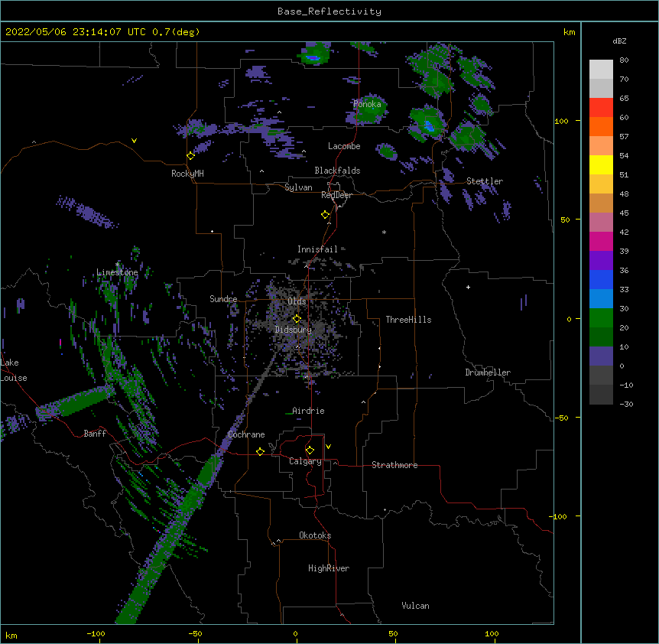Click the Airdrie city label

308,411
